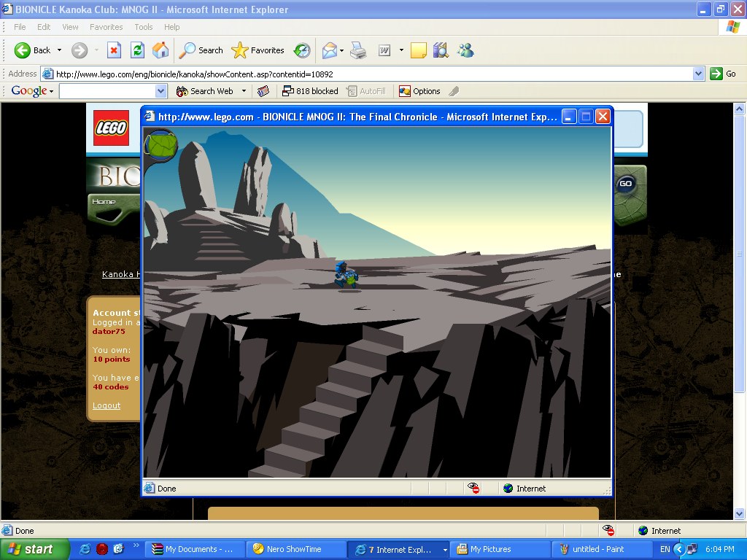Screen dimensions: 747x560
Task: Click the popup-blocked icon in game status bar
Action: point(473,488)
